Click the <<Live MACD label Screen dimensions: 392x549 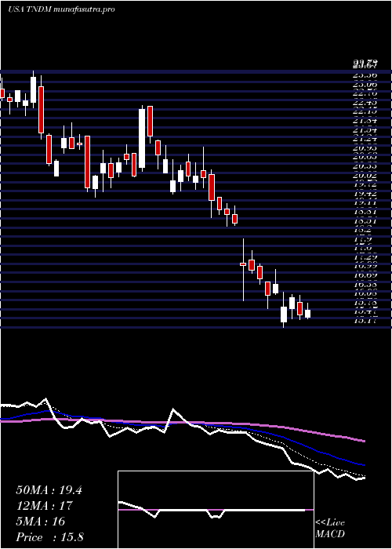(x=330, y=529)
